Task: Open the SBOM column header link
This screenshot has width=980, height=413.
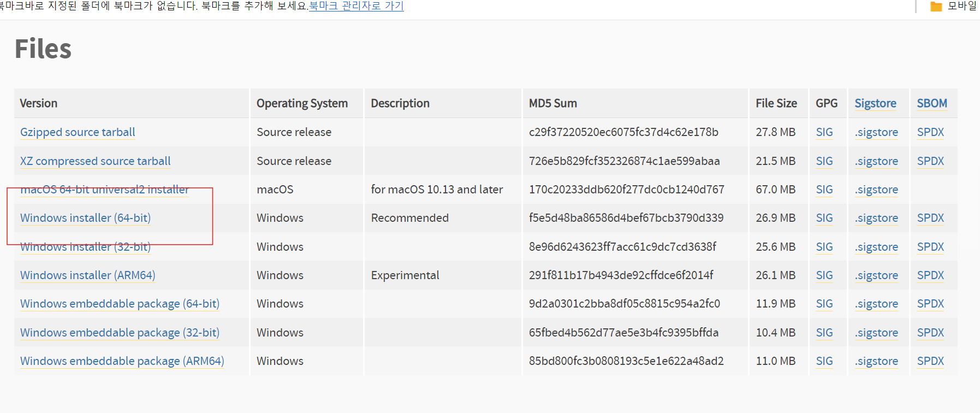Action: [x=932, y=103]
